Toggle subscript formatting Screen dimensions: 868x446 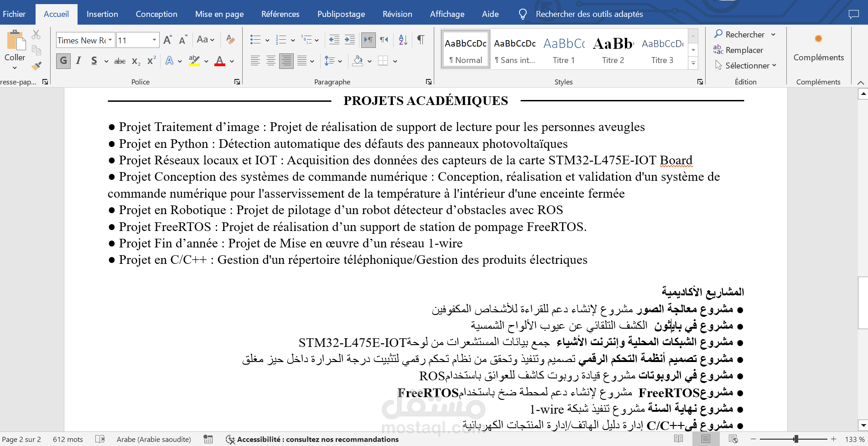click(x=136, y=61)
